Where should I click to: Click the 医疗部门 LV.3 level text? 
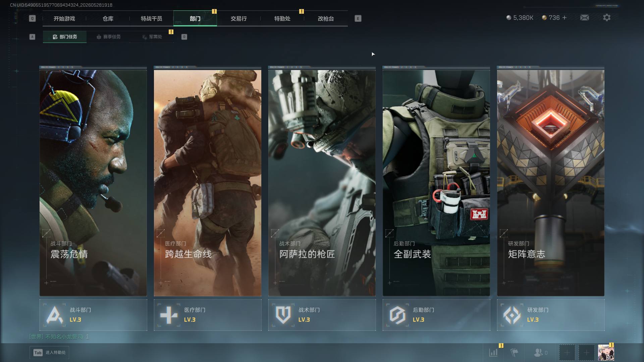coord(190,320)
